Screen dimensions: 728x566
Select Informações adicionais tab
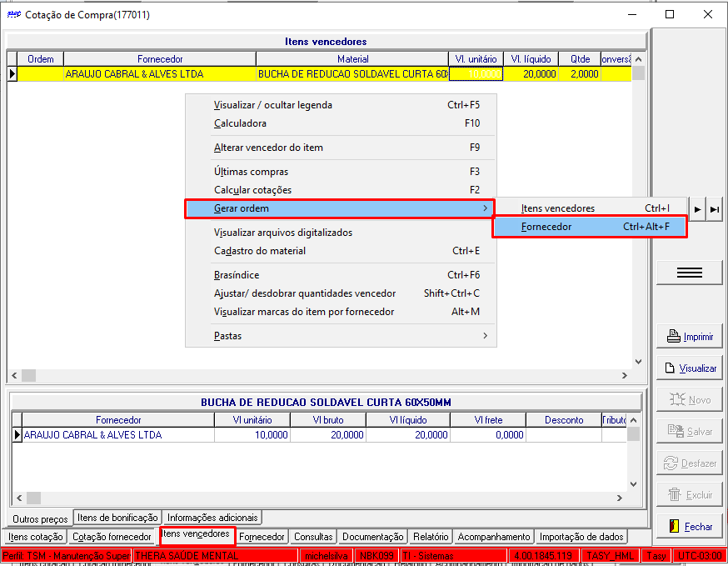click(x=212, y=517)
